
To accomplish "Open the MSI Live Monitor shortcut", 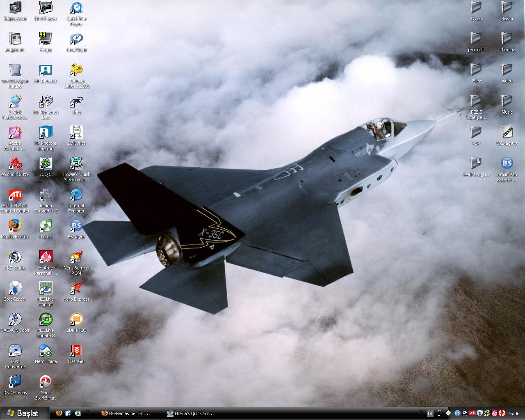I will coord(46,294).
